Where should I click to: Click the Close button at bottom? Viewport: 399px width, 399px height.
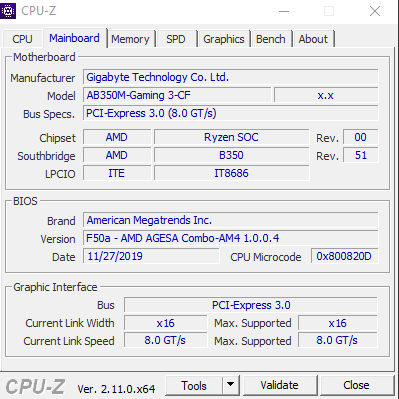click(x=356, y=386)
